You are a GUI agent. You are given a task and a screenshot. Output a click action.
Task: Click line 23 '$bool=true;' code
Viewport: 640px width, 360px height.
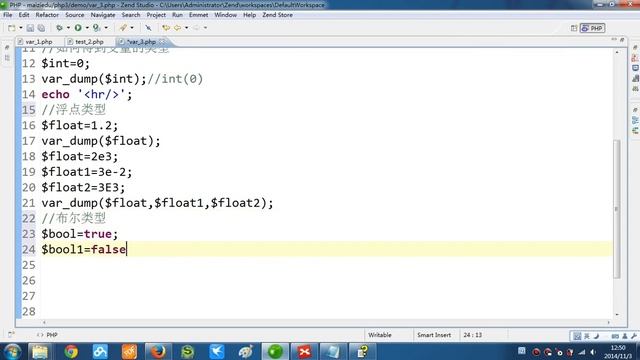pyautogui.click(x=80, y=234)
